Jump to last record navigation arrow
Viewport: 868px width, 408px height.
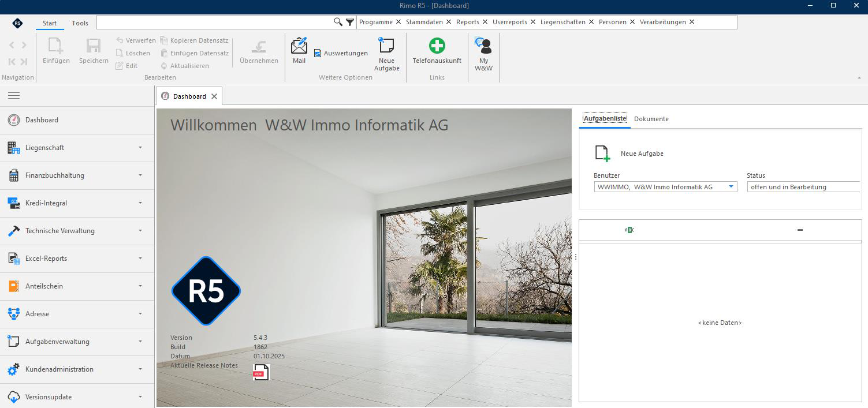pos(24,62)
